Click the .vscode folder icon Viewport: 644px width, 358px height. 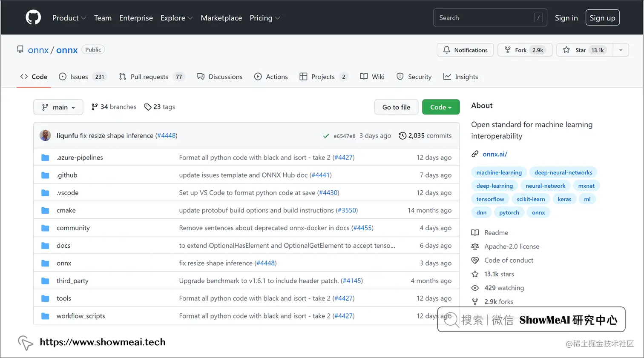(x=45, y=193)
